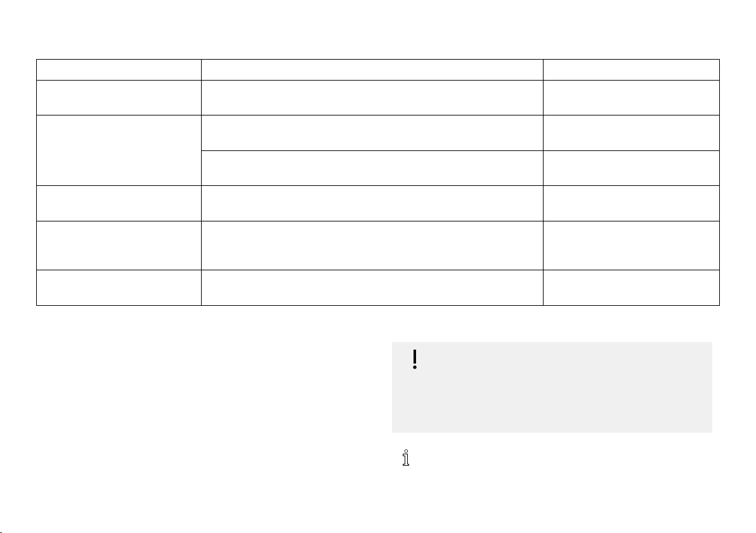The height and width of the screenshot is (533, 756).
Task: Click the upper middle cell beside the merged cell
Action: tap(372, 133)
